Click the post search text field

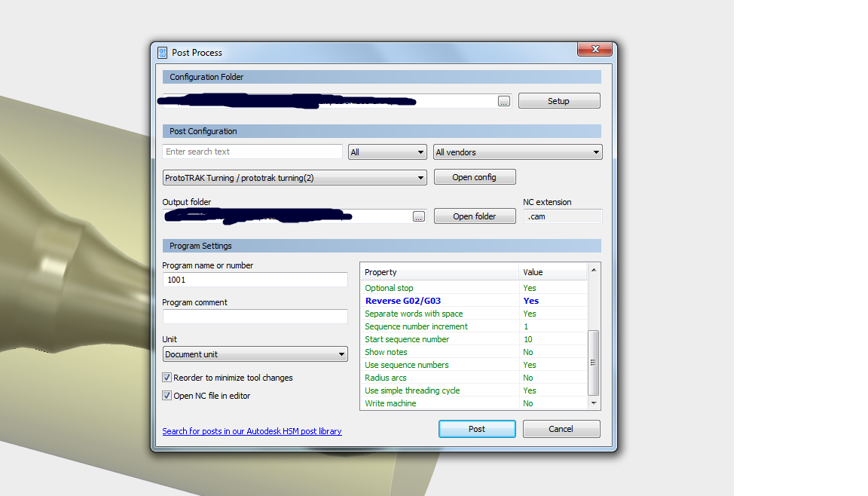click(252, 152)
